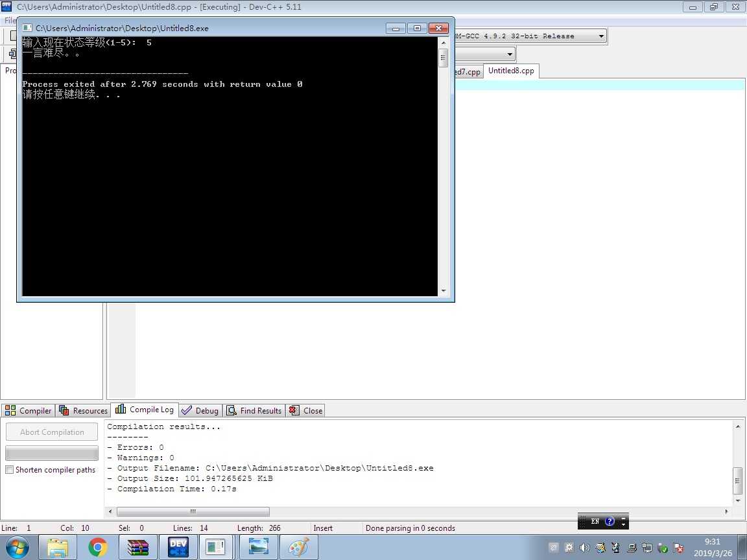Viewport: 747px width, 560px height.
Task: Minimize the Untitled8.exe console window
Action: point(396,28)
